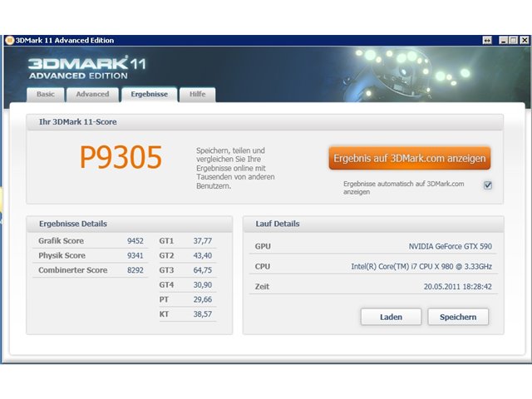Select the Ergebnisse tab

pyautogui.click(x=150, y=94)
